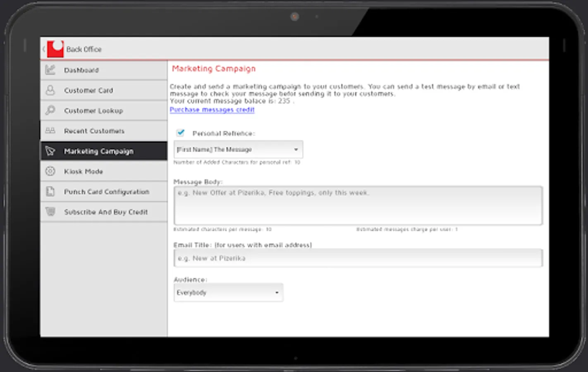Viewport: 588px width, 372px height.
Task: Open the [First Name] The Message dropdown
Action: coord(238,150)
